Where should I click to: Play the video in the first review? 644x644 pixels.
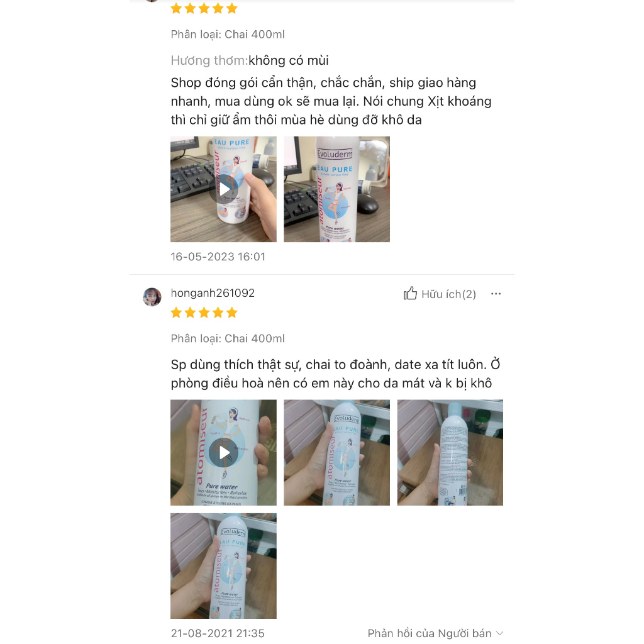pyautogui.click(x=223, y=189)
